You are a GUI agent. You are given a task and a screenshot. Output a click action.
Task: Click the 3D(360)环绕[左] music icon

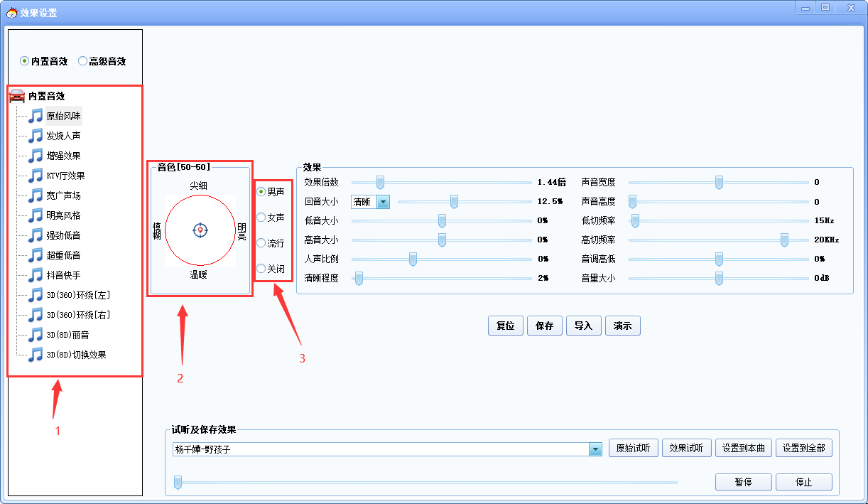tap(36, 295)
